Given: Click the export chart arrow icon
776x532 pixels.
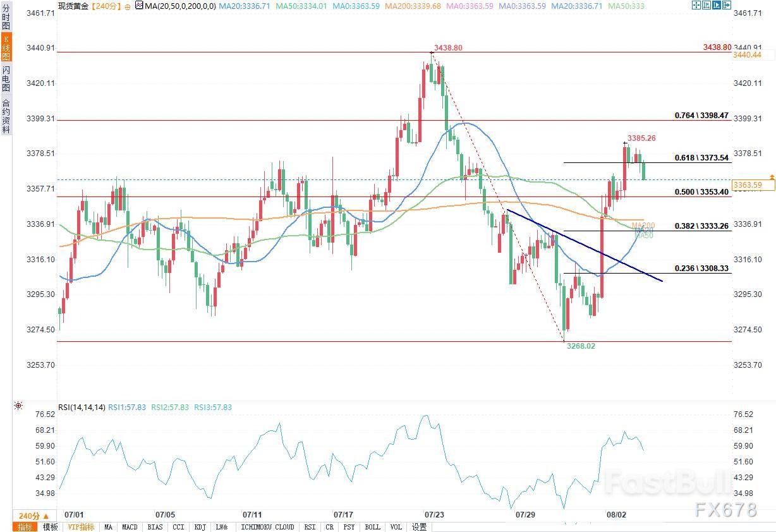Looking at the screenshot, I should pyautogui.click(x=727, y=5).
